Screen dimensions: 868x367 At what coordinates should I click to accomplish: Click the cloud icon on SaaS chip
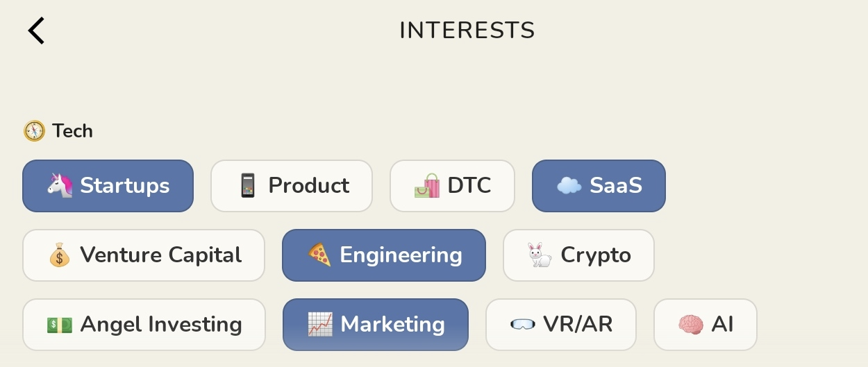click(x=569, y=186)
